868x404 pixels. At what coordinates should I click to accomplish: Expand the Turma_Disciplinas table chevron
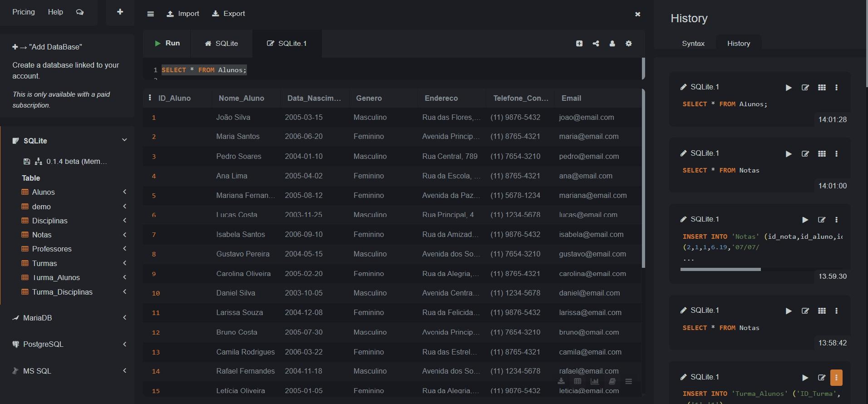(x=124, y=292)
